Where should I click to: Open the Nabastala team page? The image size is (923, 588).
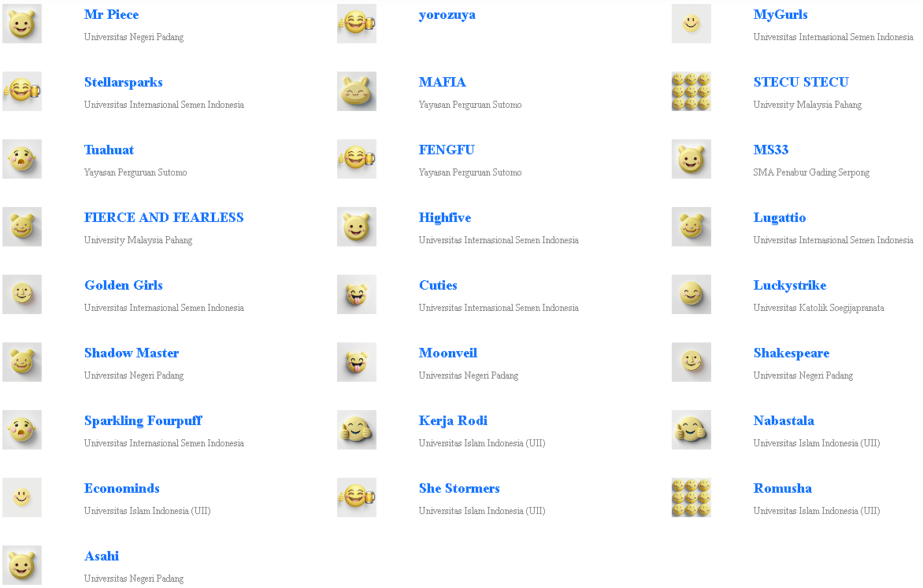(784, 421)
